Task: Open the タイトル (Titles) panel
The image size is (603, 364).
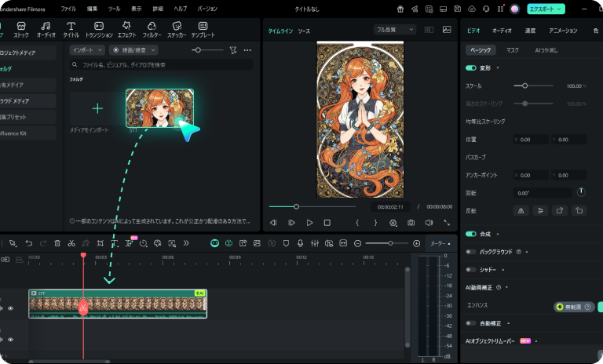Action: click(x=71, y=31)
